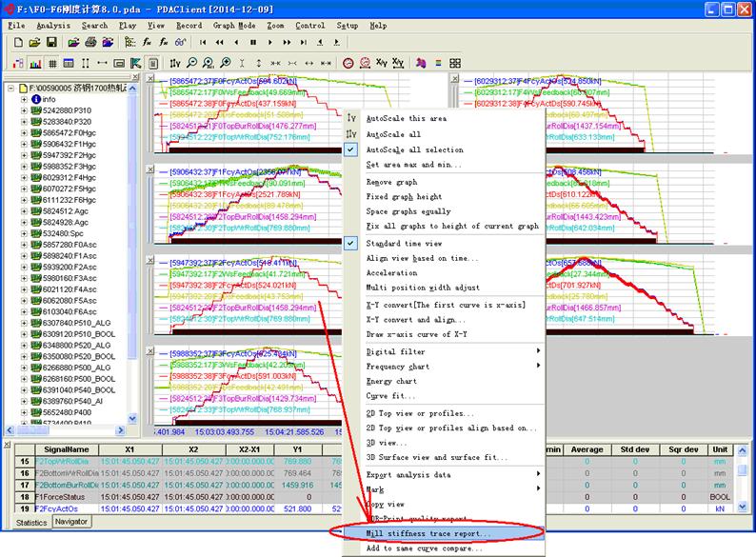Collapse the root F:\00590005 tree node
This screenshot has width=756, height=557.
click(x=10, y=89)
